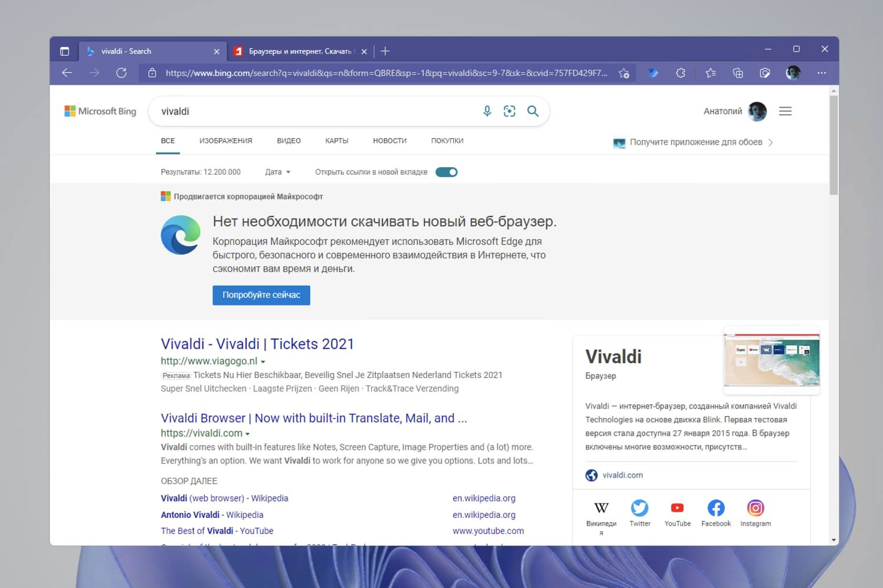Screen dimensions: 883x588
Task: Click the browser address bar URL
Action: coord(386,73)
